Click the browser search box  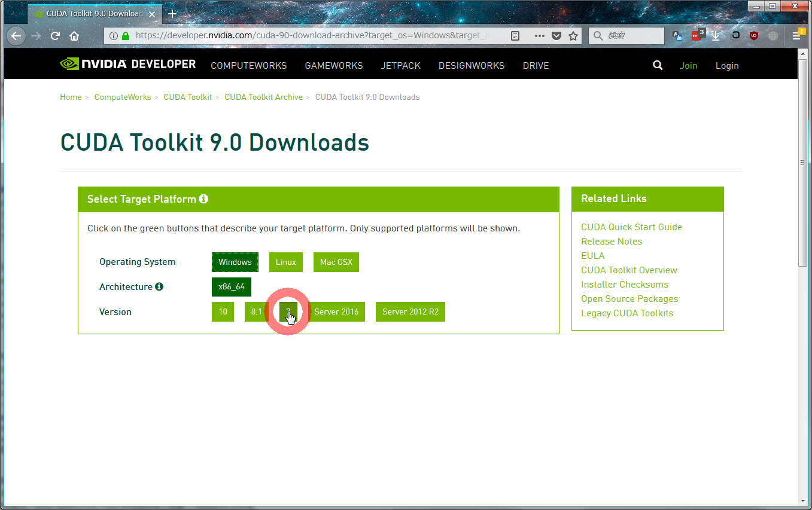pos(626,36)
